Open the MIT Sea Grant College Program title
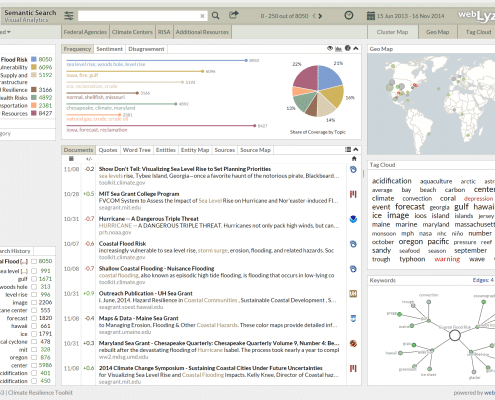The height and width of the screenshot is (400, 495). click(x=139, y=194)
